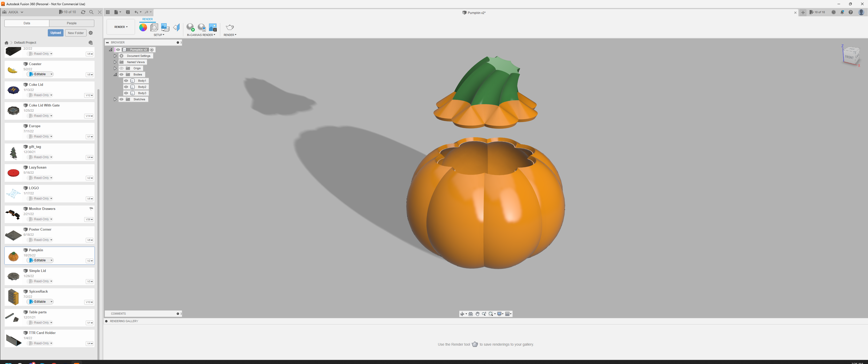Open the RENDER workspace dropdown

(121, 27)
